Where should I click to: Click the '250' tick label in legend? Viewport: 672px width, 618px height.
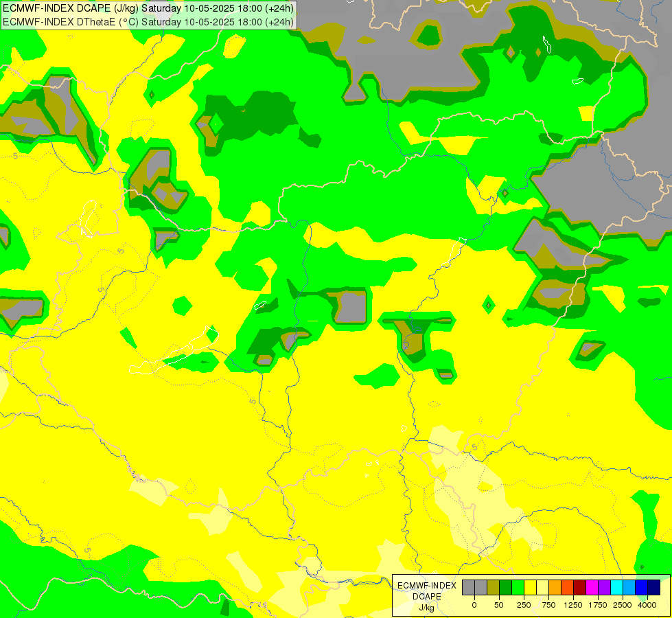coord(524,605)
